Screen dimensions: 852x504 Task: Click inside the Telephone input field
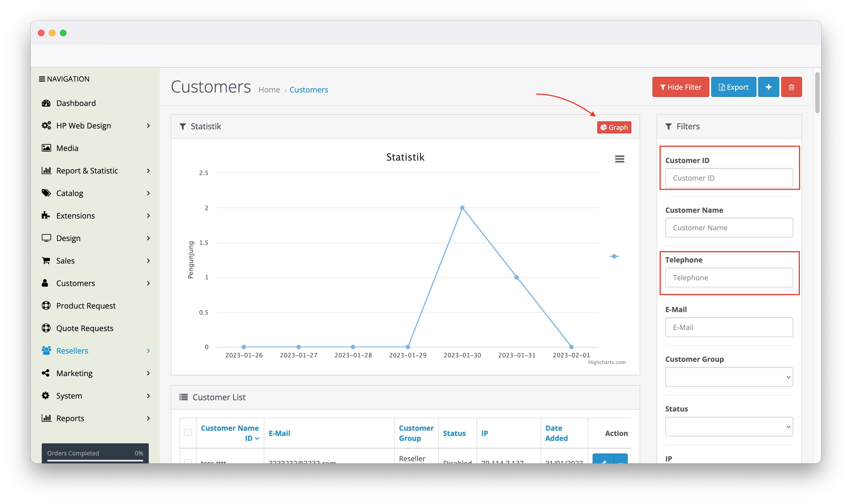click(728, 278)
